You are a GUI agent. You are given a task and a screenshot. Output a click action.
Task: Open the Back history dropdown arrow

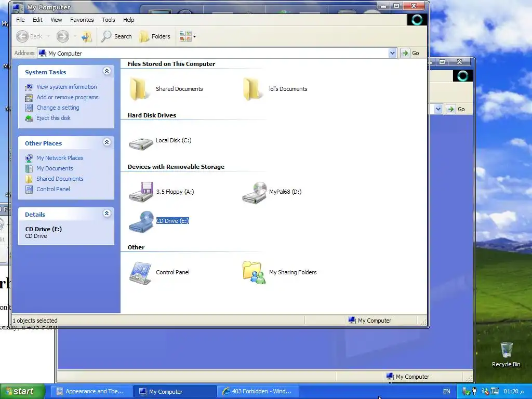coord(48,36)
